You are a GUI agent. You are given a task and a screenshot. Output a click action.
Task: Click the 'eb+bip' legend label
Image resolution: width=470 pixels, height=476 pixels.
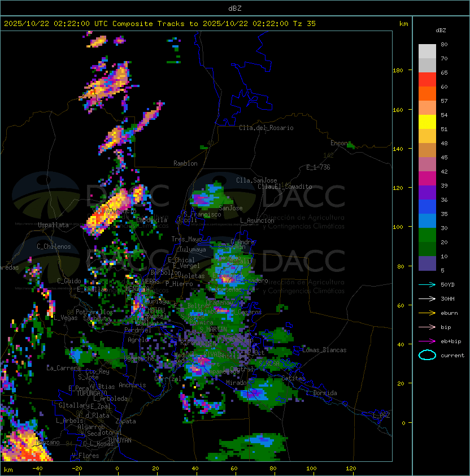pos(451,341)
